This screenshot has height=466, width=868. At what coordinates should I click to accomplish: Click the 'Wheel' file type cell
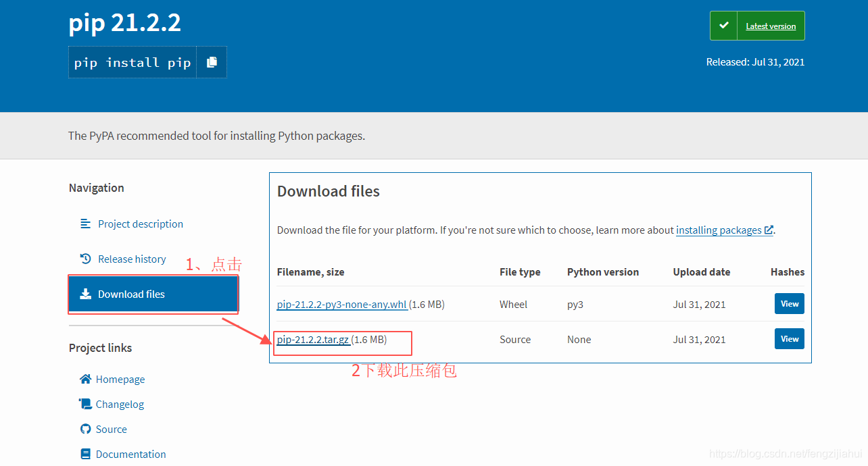click(513, 304)
